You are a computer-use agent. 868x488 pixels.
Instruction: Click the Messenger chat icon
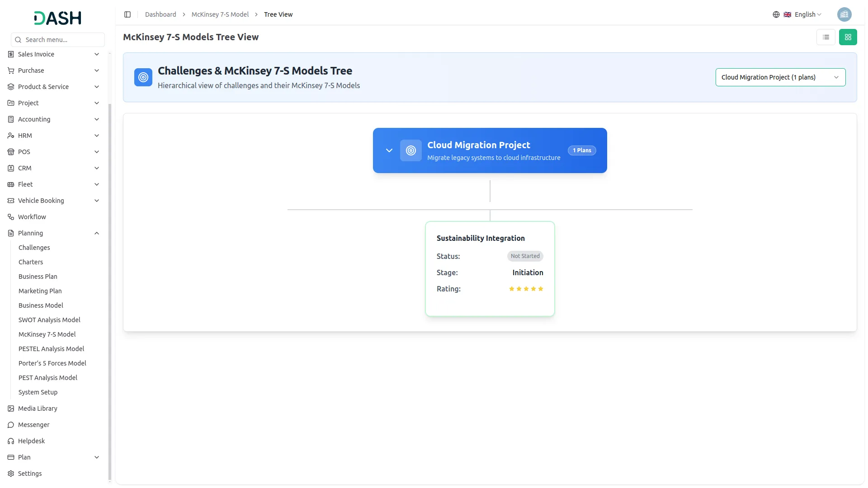pyautogui.click(x=11, y=425)
